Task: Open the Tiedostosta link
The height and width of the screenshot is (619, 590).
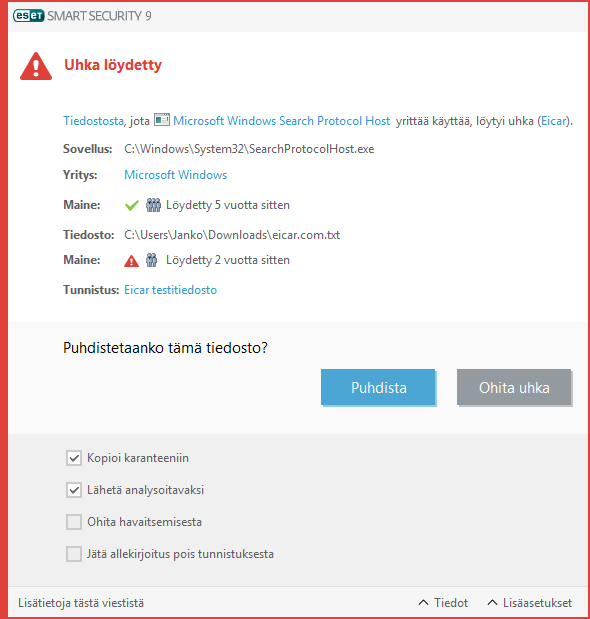Action: (x=94, y=121)
